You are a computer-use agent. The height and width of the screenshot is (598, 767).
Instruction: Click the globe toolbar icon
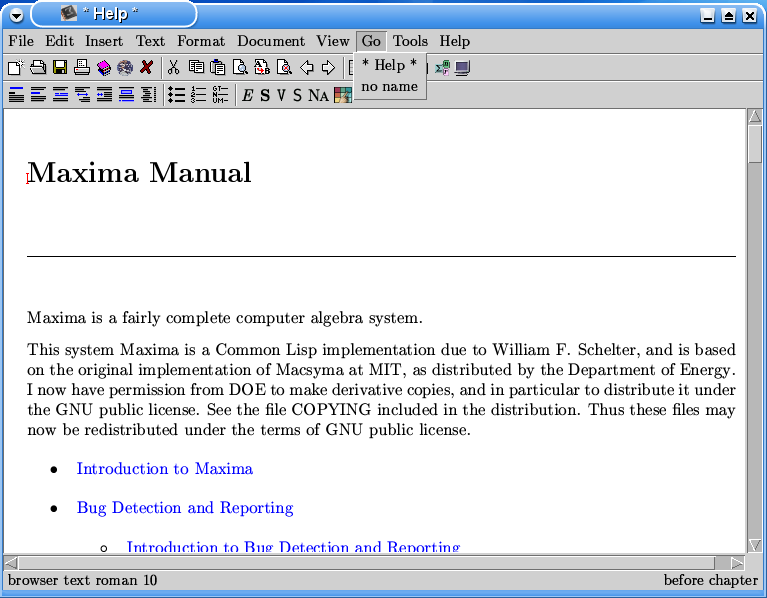tap(125, 67)
